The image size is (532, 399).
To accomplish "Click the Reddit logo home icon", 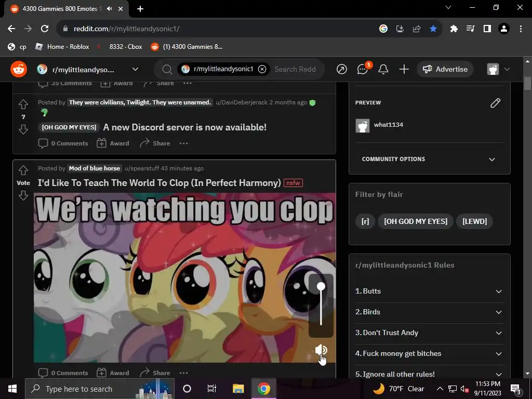I will [19, 69].
